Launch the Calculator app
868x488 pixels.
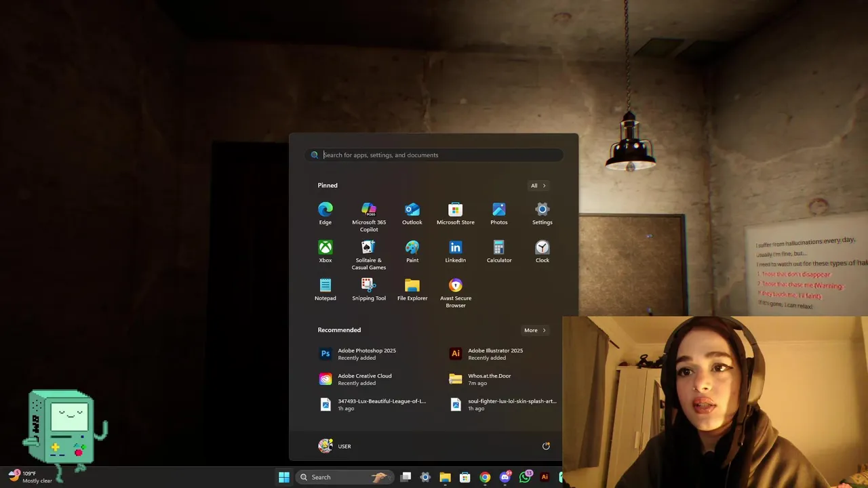(x=499, y=251)
